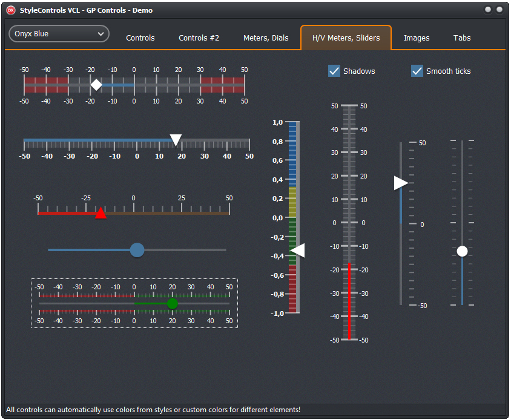Image resolution: width=511 pixels, height=420 pixels.
Task: Click the white downward triangle slider thumb
Action: click(x=176, y=140)
